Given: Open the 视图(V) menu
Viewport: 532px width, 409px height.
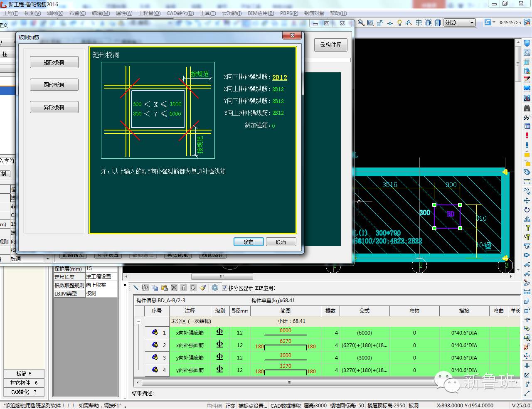Looking at the screenshot, I should pyautogui.click(x=32, y=13).
